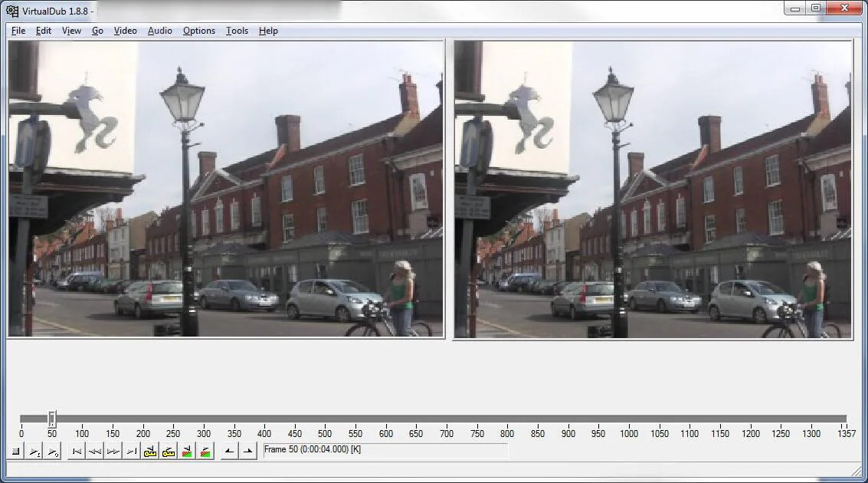Image resolution: width=868 pixels, height=483 pixels.
Task: Click the Stop playback button
Action: coord(15,452)
